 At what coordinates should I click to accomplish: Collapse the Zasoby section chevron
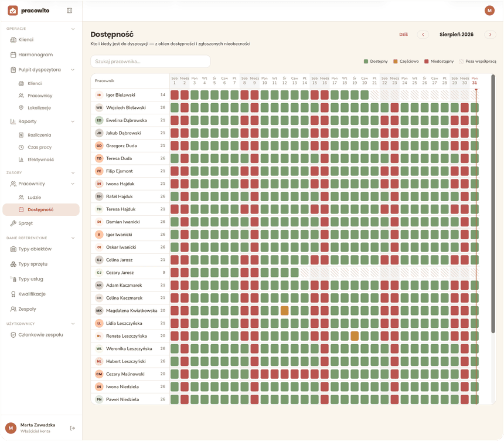coord(73,173)
